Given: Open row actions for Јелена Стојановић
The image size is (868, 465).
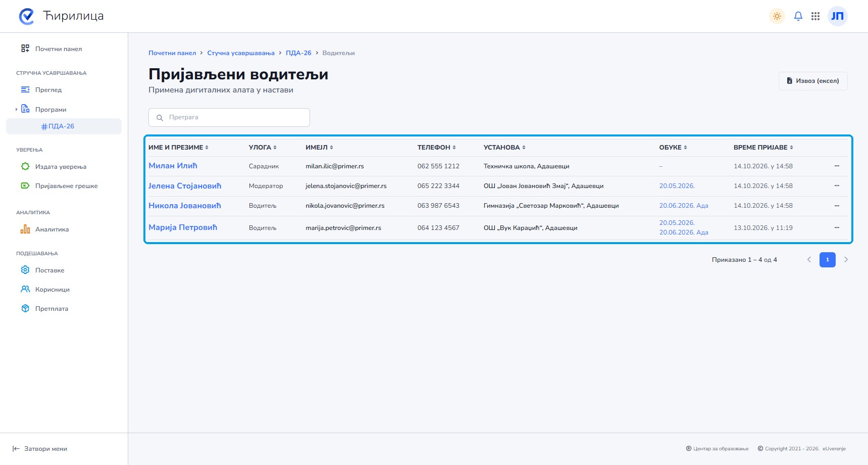Looking at the screenshot, I should [837, 186].
